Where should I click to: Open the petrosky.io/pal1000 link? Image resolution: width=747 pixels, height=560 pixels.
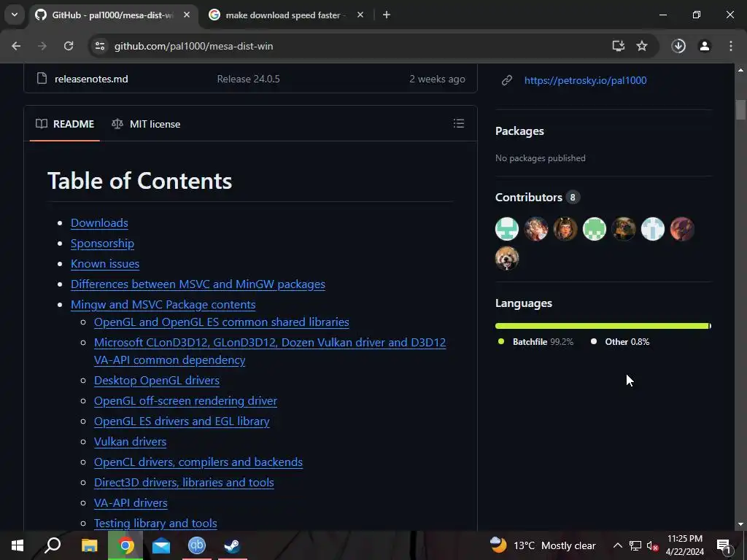(586, 80)
